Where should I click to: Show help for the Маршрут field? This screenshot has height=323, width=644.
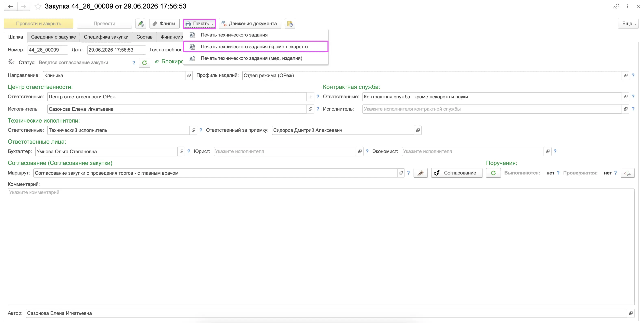408,173
